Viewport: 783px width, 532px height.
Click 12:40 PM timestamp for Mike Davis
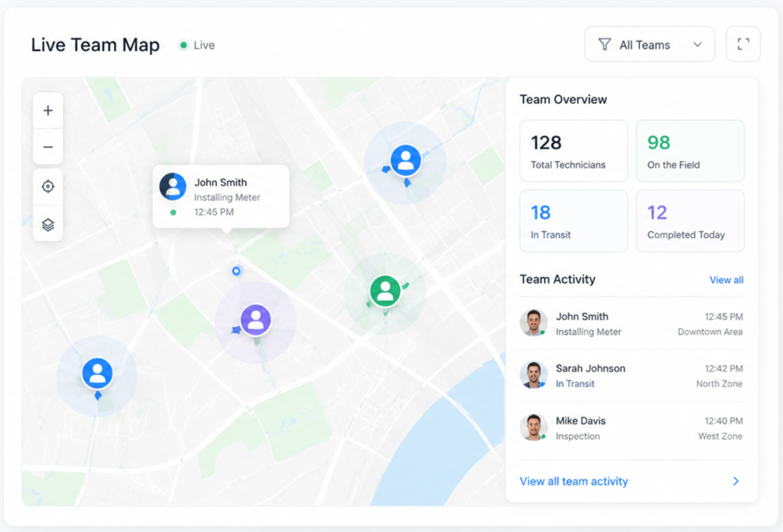724,420
